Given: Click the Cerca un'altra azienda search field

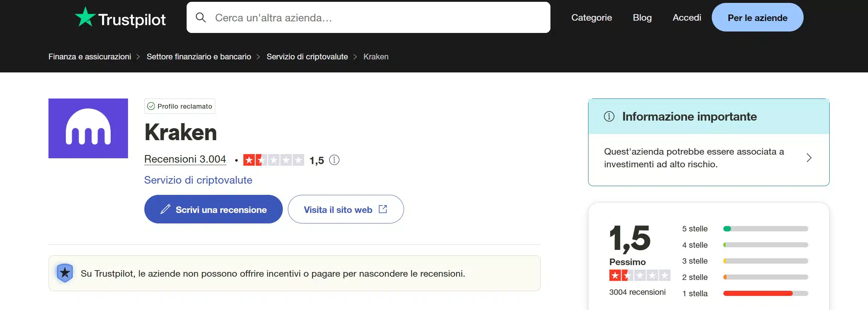Looking at the screenshot, I should (x=368, y=17).
